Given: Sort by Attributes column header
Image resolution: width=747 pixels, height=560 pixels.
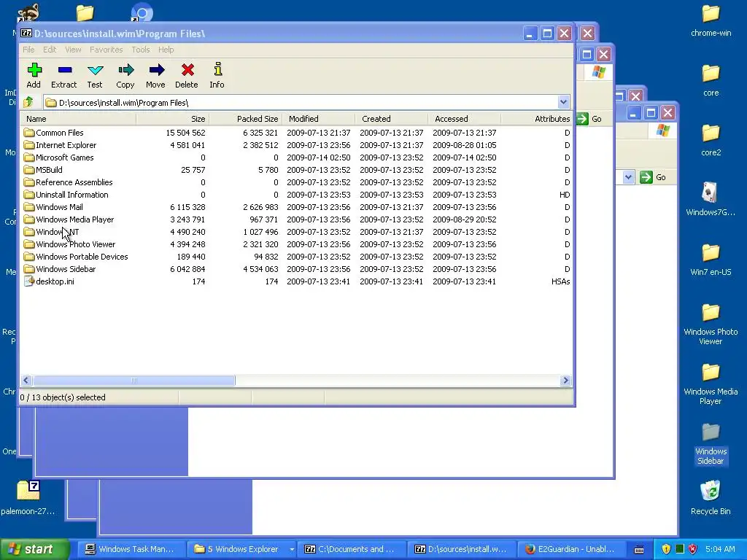Looking at the screenshot, I should click(x=536, y=119).
